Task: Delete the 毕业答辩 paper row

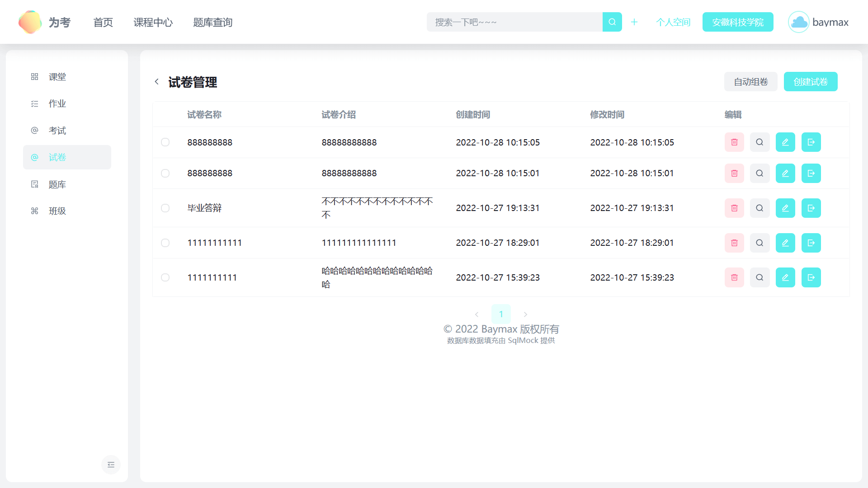Action: pos(734,208)
